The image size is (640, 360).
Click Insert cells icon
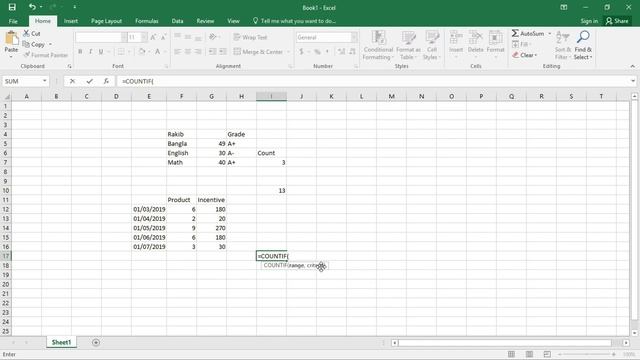pyautogui.click(x=456, y=38)
